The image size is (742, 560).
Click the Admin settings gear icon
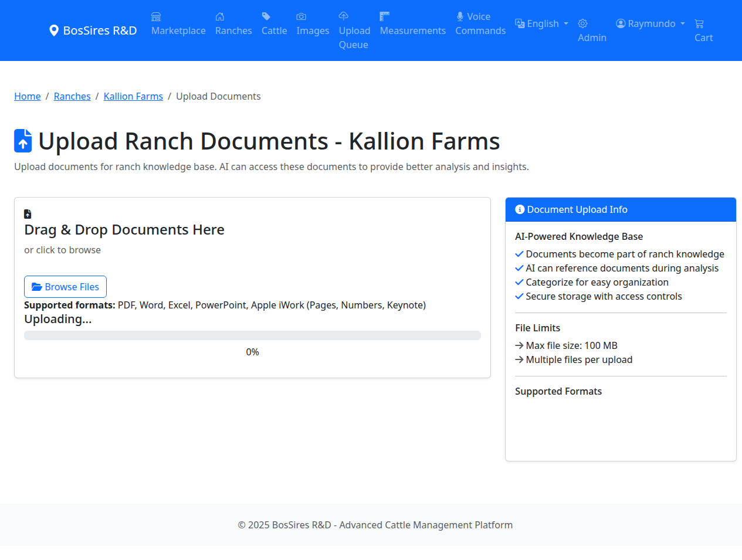582,23
